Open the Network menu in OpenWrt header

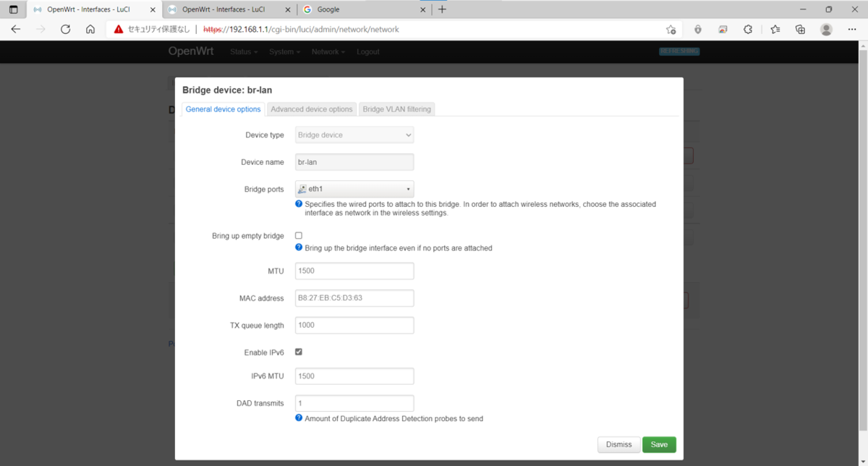(328, 52)
